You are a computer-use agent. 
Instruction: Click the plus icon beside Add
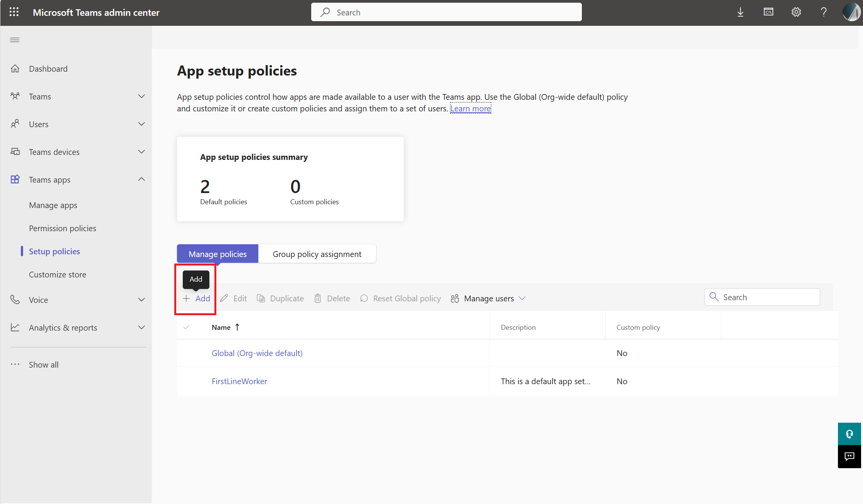(186, 299)
